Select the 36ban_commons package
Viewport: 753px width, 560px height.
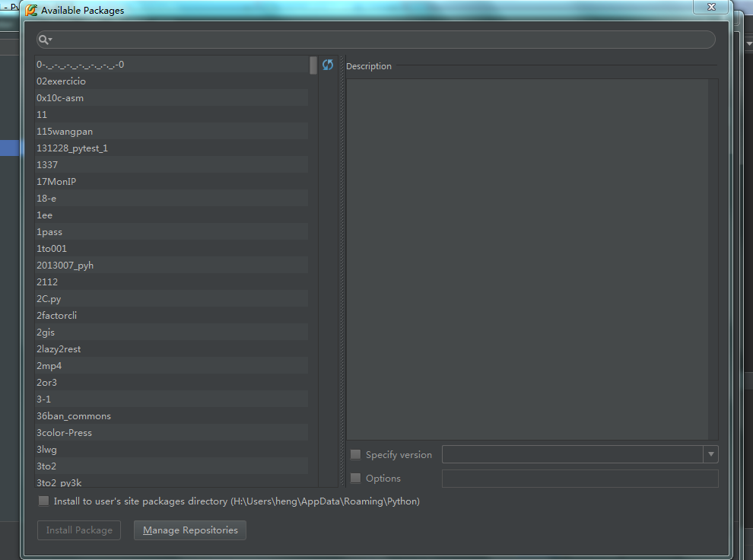point(171,416)
